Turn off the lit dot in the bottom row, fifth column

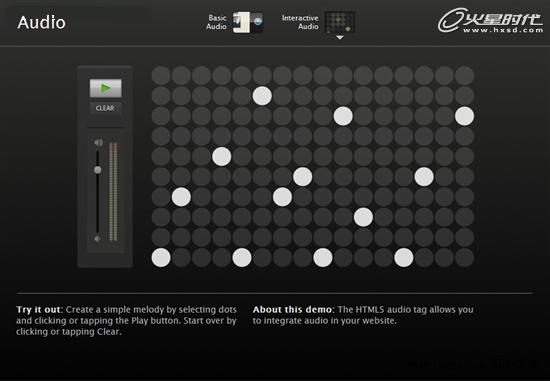point(242,258)
